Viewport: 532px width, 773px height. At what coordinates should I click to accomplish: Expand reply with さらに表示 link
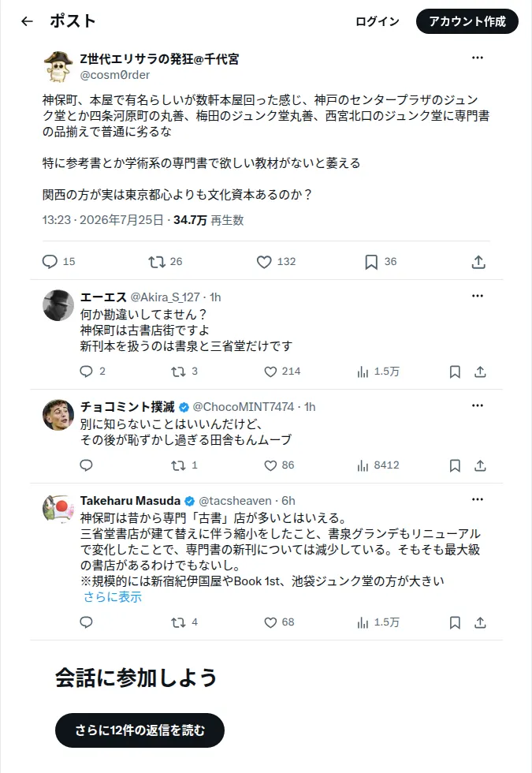tap(113, 597)
